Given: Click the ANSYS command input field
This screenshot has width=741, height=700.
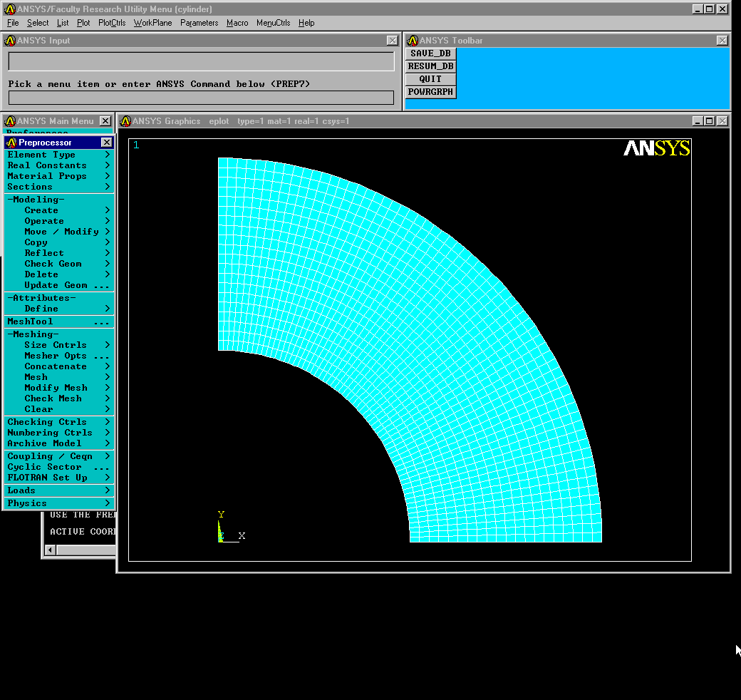Looking at the screenshot, I should [201, 98].
